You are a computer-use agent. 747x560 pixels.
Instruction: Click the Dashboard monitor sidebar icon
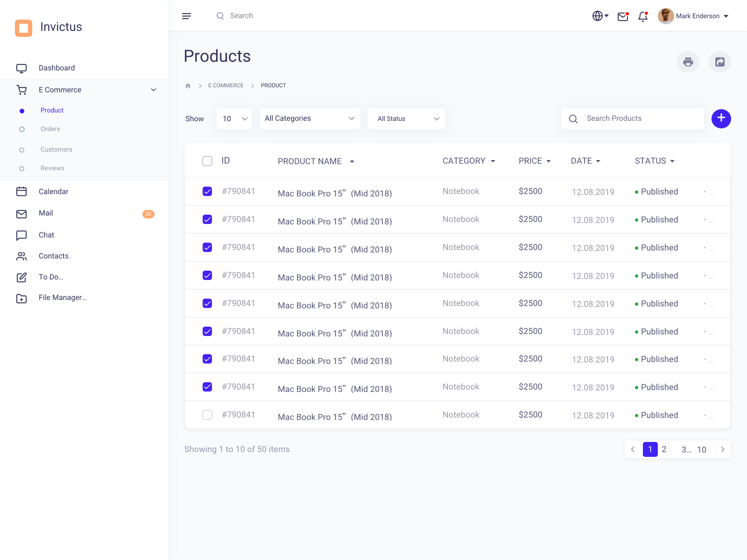[x=21, y=69]
